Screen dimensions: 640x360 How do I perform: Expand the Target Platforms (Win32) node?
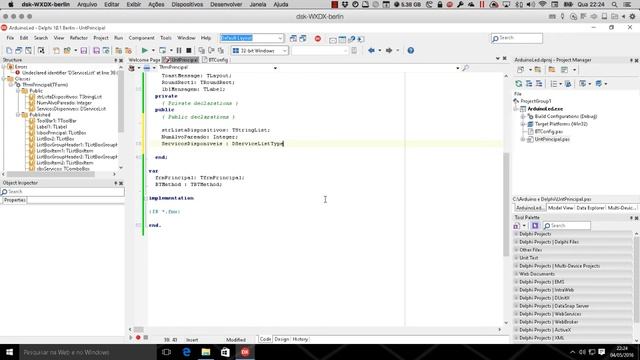[523, 124]
